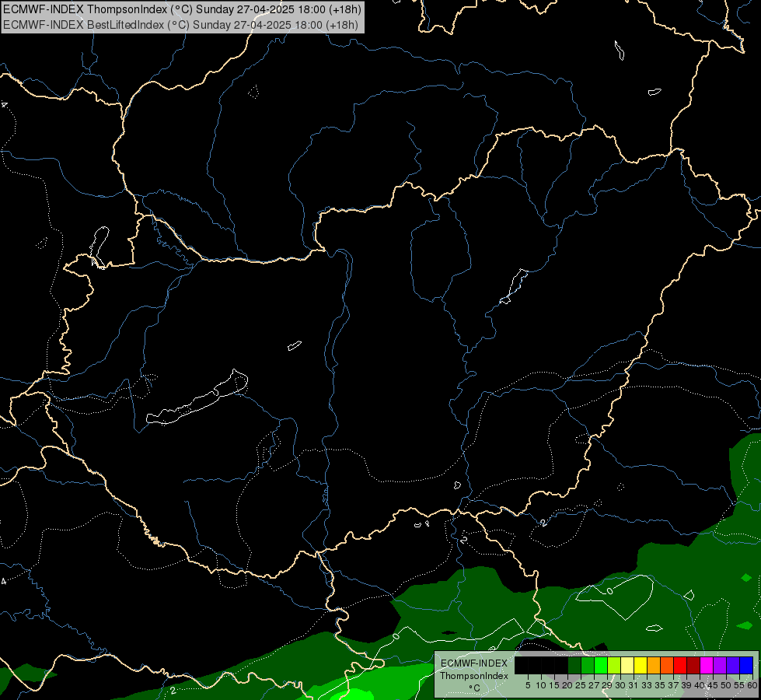The height and width of the screenshot is (700, 761).
Task: Click the legend scale value 31
Action: [634, 685]
